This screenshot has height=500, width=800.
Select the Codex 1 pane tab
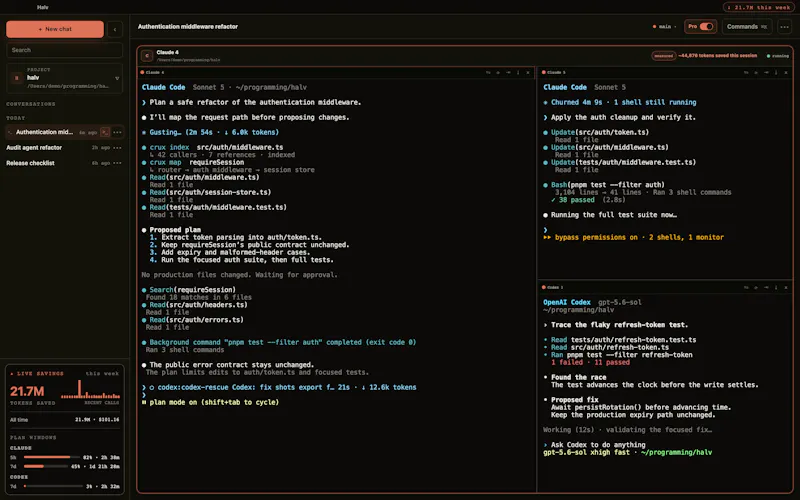pos(553,287)
